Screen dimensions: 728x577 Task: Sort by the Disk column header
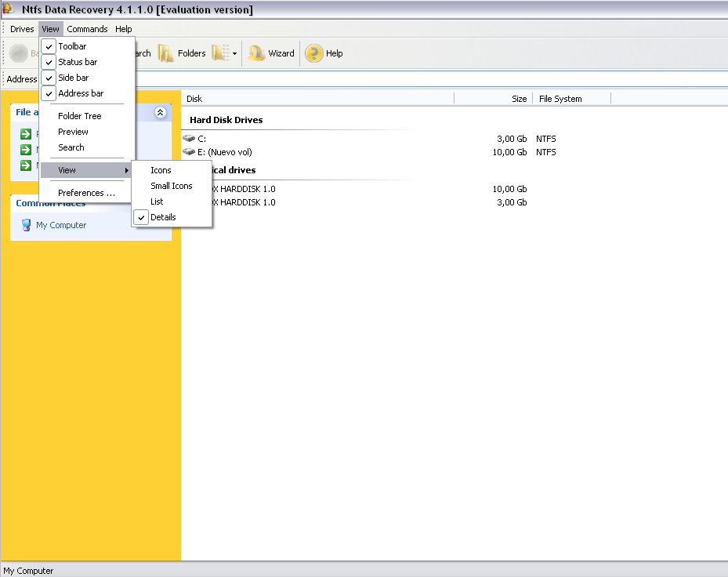pos(317,99)
